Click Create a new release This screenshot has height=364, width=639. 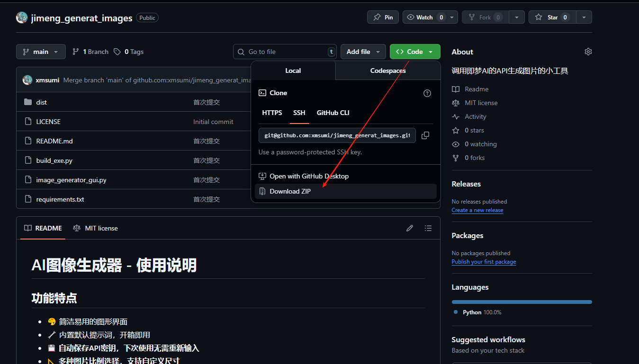click(x=477, y=210)
